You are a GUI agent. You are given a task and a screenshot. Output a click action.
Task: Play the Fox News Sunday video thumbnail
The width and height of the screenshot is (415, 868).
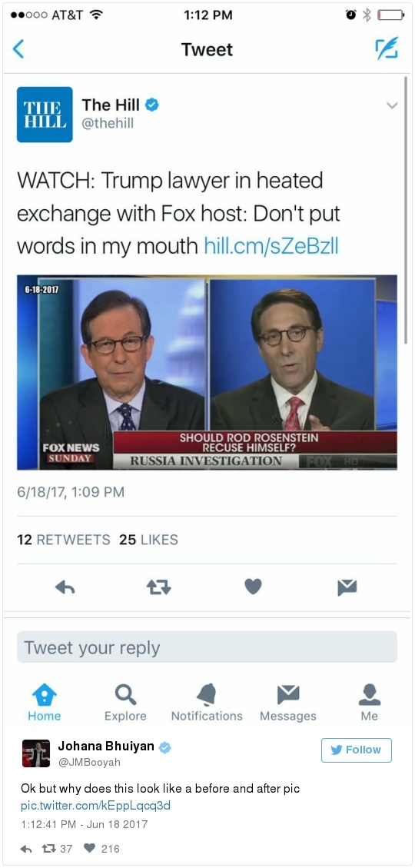coord(207,372)
